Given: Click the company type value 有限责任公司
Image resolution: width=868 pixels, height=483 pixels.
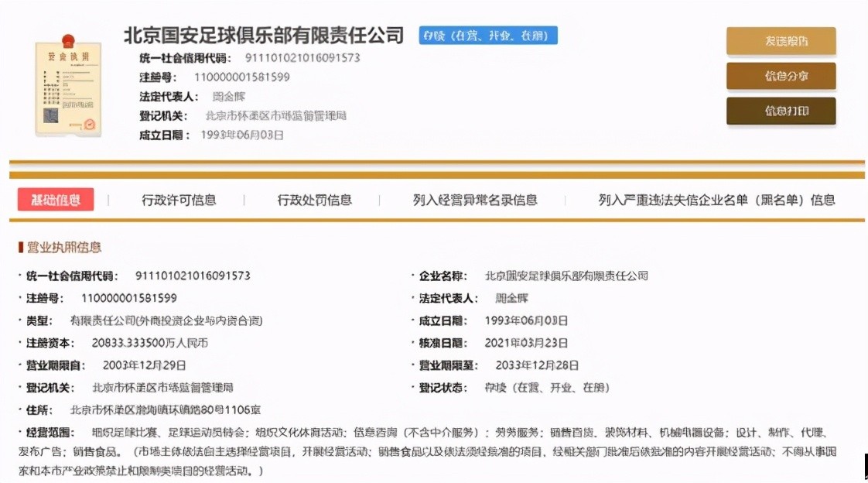Looking at the screenshot, I should click(x=166, y=320).
